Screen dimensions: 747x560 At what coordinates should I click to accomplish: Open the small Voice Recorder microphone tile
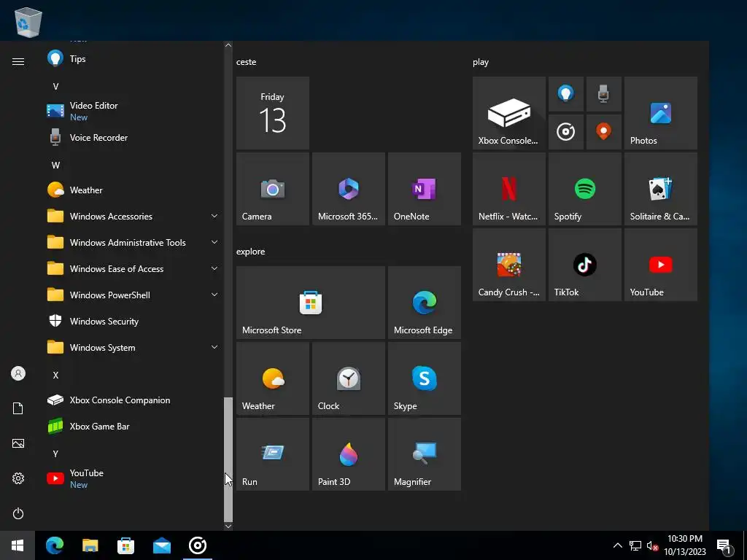603,94
